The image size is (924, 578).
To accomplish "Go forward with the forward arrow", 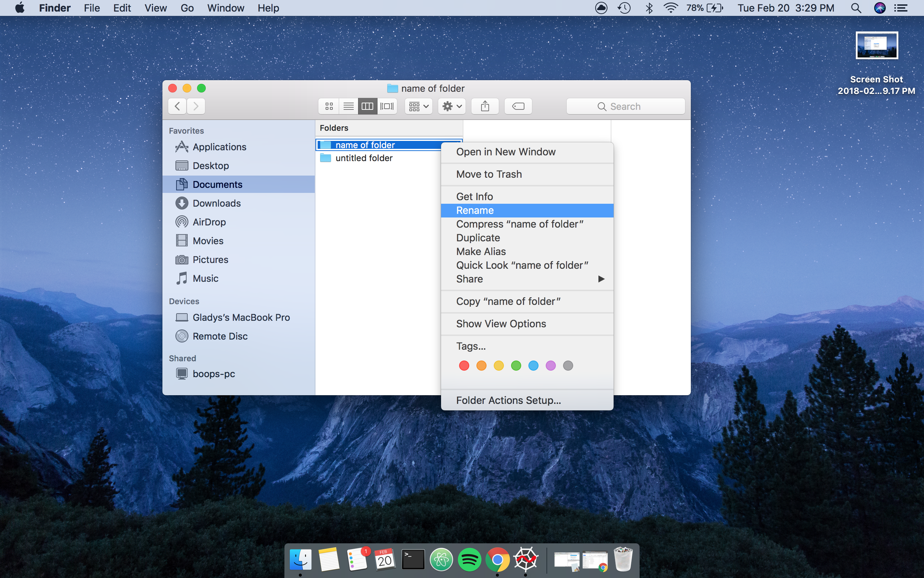I will tap(196, 106).
